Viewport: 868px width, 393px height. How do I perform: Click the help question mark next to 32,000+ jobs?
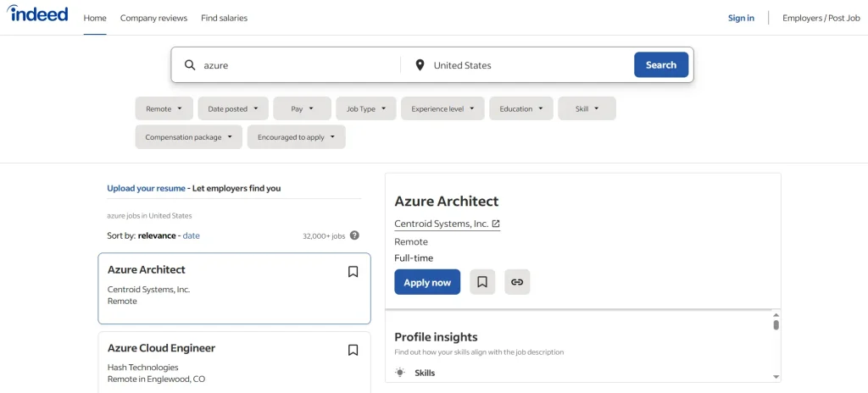coord(355,235)
